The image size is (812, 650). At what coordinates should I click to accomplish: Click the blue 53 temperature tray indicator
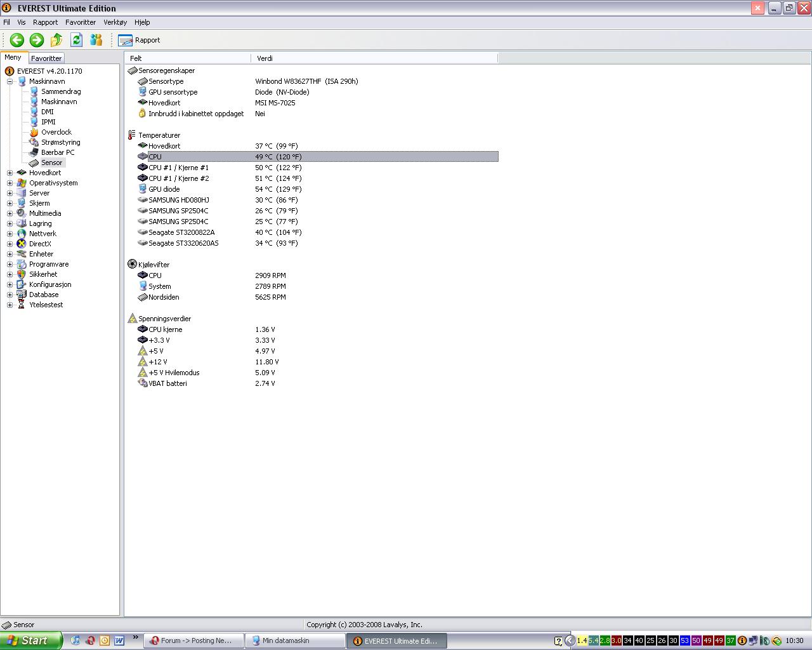[684, 641]
